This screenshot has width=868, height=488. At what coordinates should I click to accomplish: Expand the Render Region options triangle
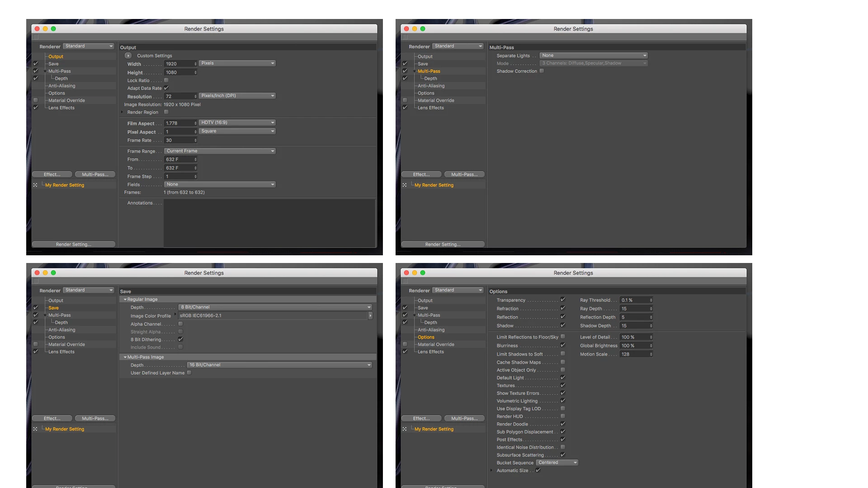[x=122, y=112]
